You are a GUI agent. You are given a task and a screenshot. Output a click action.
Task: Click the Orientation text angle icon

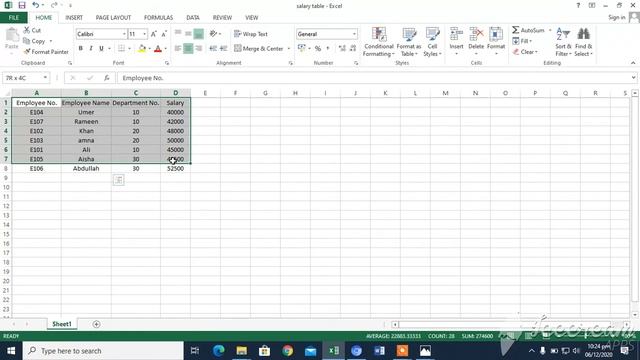pos(213,34)
